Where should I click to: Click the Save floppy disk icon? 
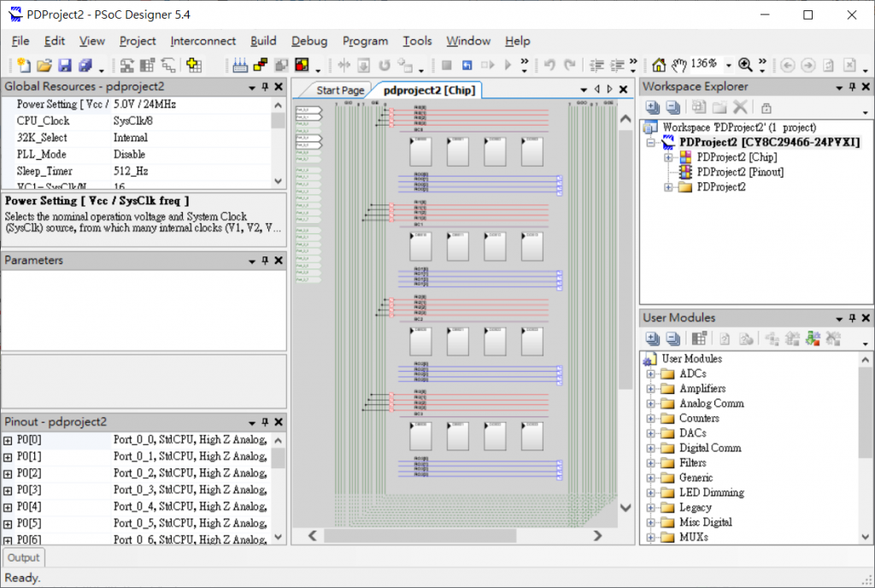coord(65,65)
